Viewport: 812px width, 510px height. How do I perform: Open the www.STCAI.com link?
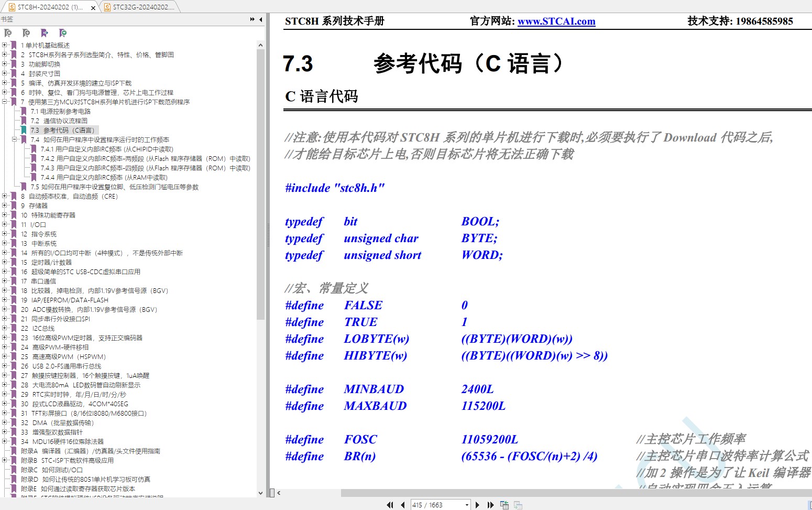[x=556, y=21]
